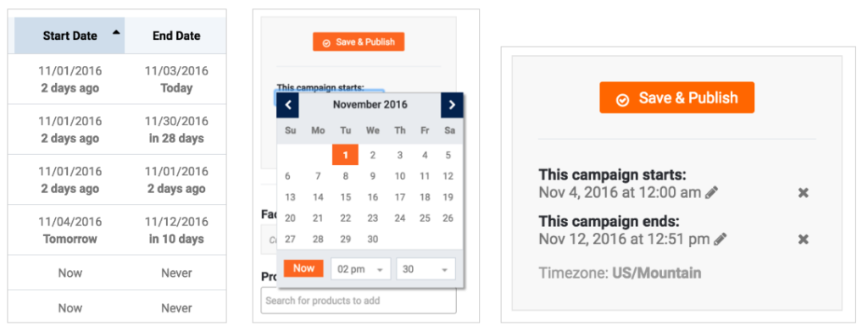This screenshot has width=868, height=331.
Task: Click small Save & Publish button
Action: click(359, 42)
